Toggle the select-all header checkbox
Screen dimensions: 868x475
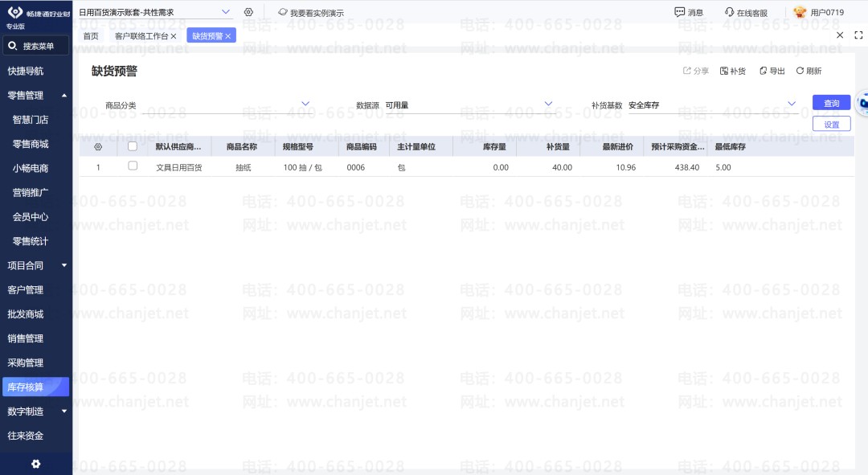pos(133,146)
